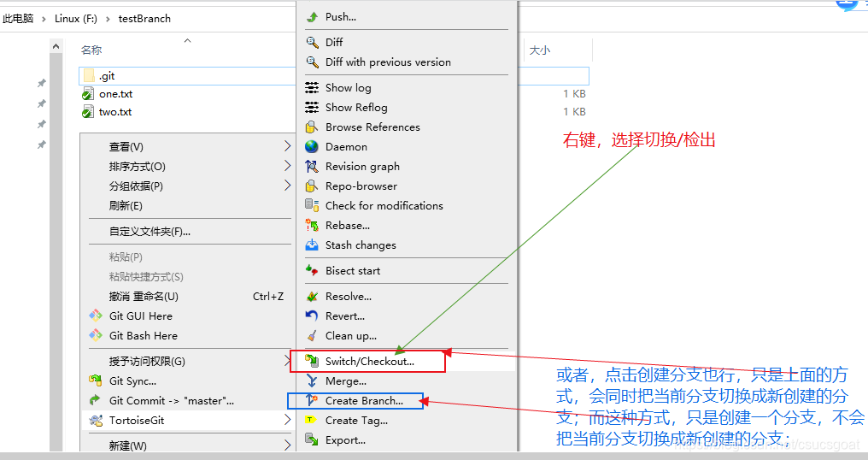Click the Clean up broom icon

[312, 336]
